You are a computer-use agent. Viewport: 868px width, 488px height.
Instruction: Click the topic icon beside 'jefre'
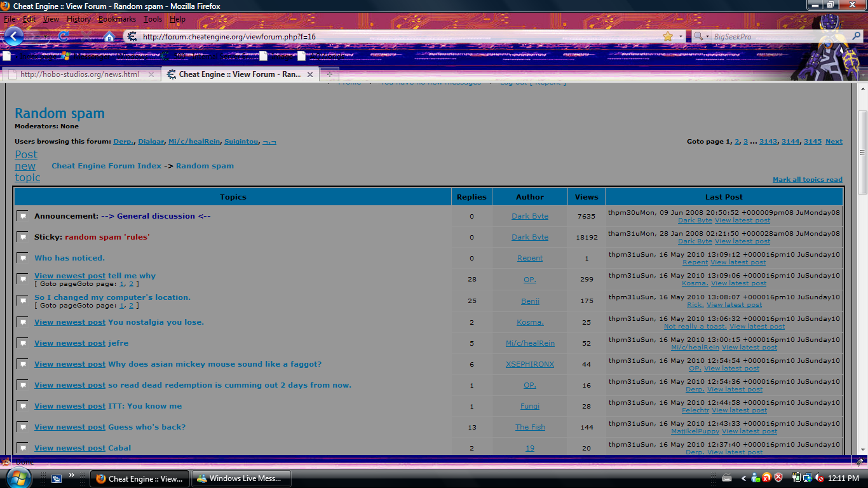[x=22, y=343]
